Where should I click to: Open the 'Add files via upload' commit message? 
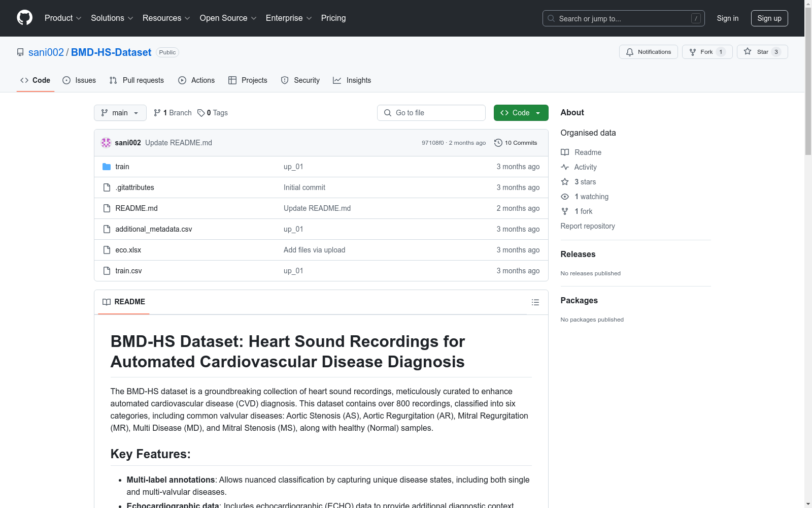point(315,250)
